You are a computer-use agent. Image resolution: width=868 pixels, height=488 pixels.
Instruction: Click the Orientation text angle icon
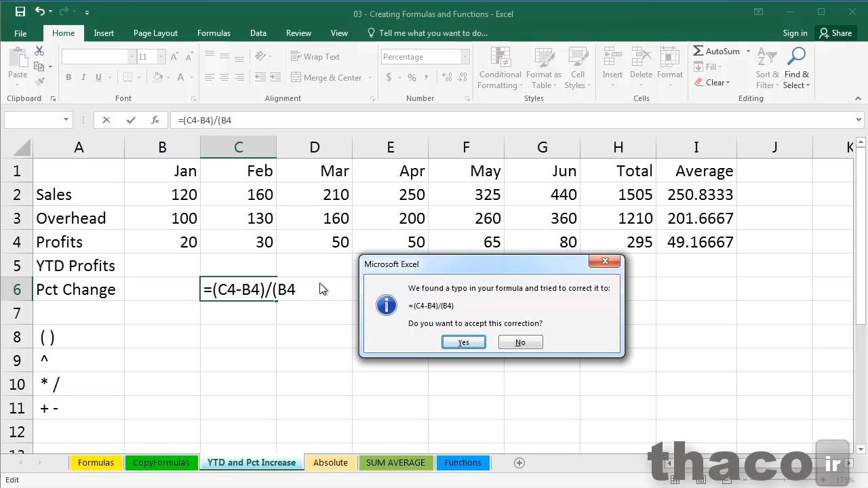click(x=260, y=57)
